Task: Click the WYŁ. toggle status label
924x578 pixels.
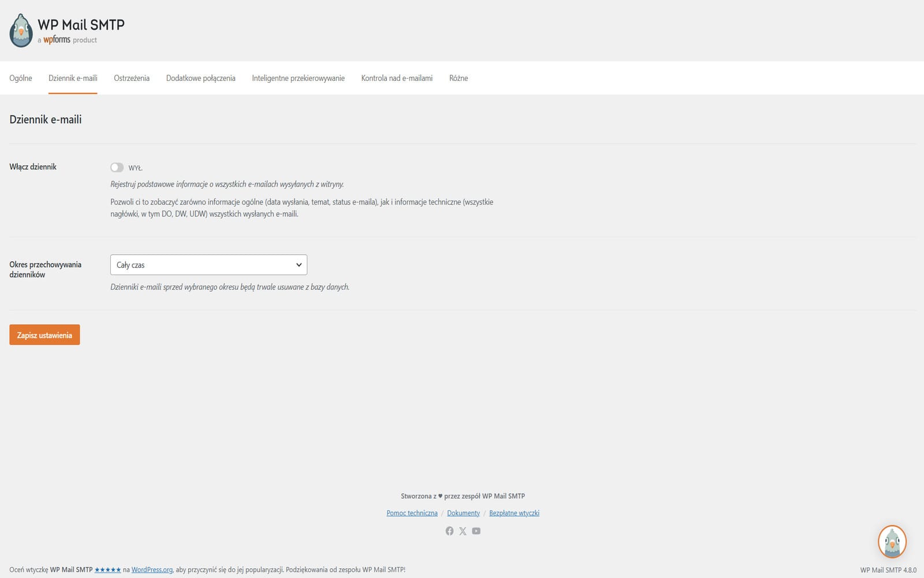Action: tap(135, 168)
